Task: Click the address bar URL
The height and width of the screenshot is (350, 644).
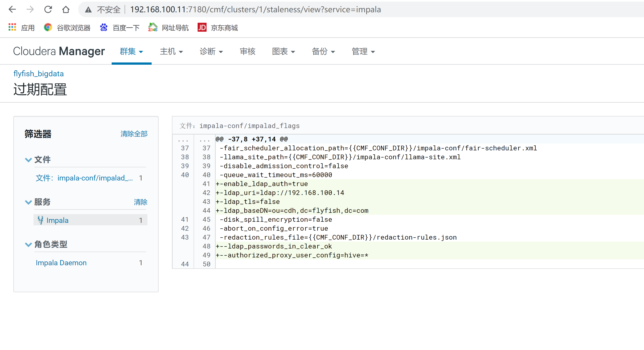Action: [x=255, y=10]
